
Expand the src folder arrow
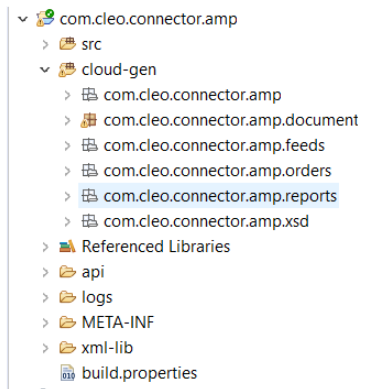[x=46, y=44]
